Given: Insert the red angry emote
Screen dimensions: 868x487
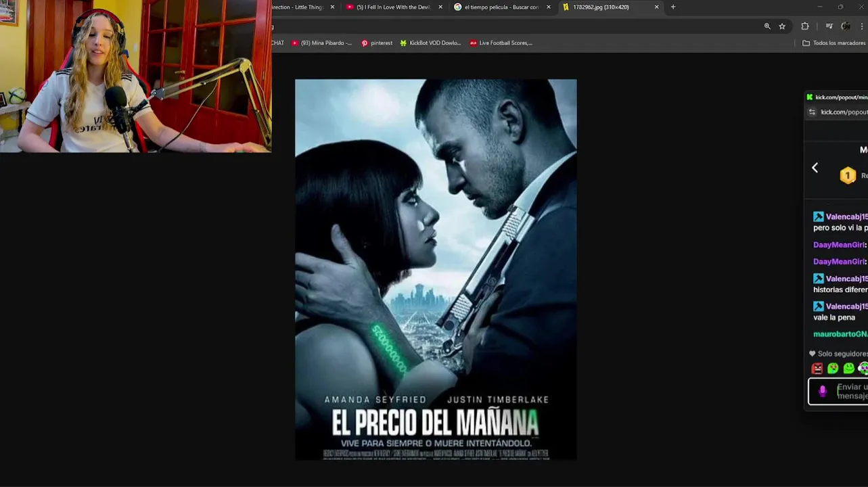Looking at the screenshot, I should tap(817, 369).
